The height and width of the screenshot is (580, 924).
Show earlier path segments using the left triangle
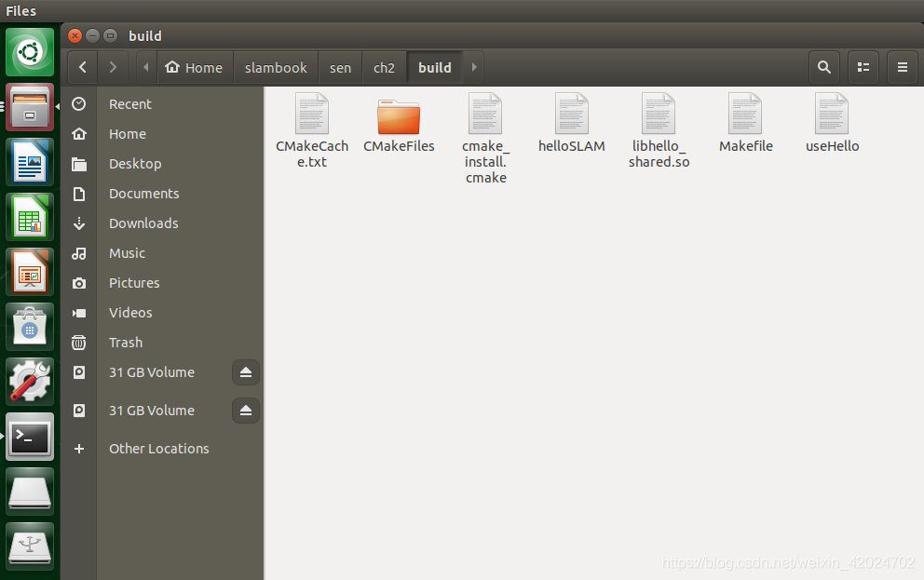coord(146,68)
